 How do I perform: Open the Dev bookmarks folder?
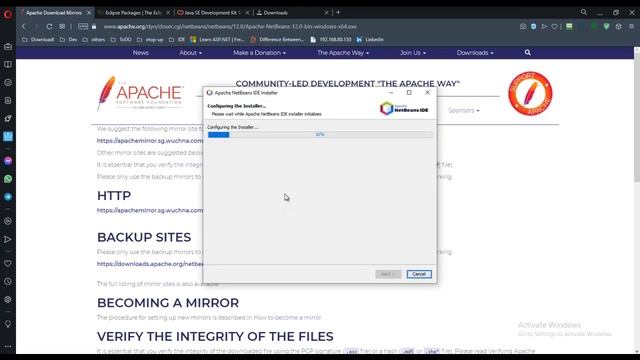(x=68, y=40)
